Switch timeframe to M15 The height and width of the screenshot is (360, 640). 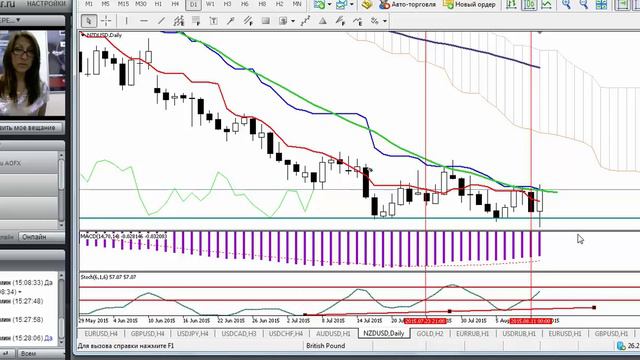click(123, 4)
